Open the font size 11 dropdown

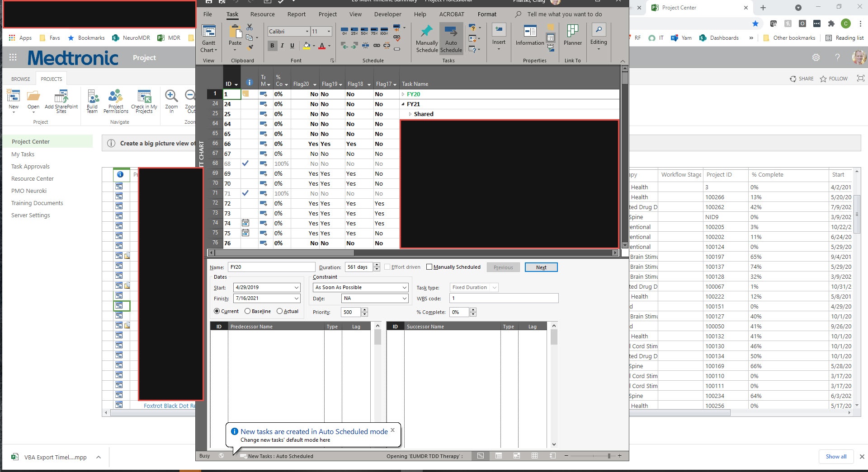pos(329,31)
